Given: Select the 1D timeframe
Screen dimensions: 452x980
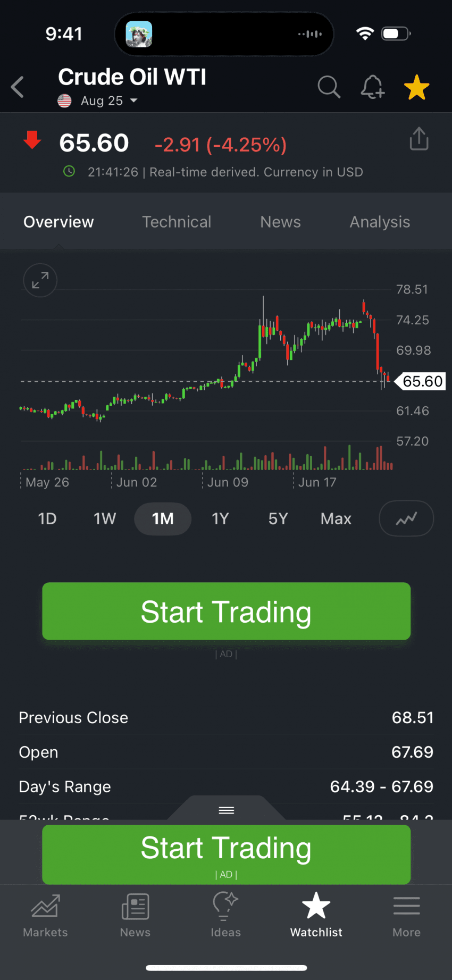Looking at the screenshot, I should [47, 518].
